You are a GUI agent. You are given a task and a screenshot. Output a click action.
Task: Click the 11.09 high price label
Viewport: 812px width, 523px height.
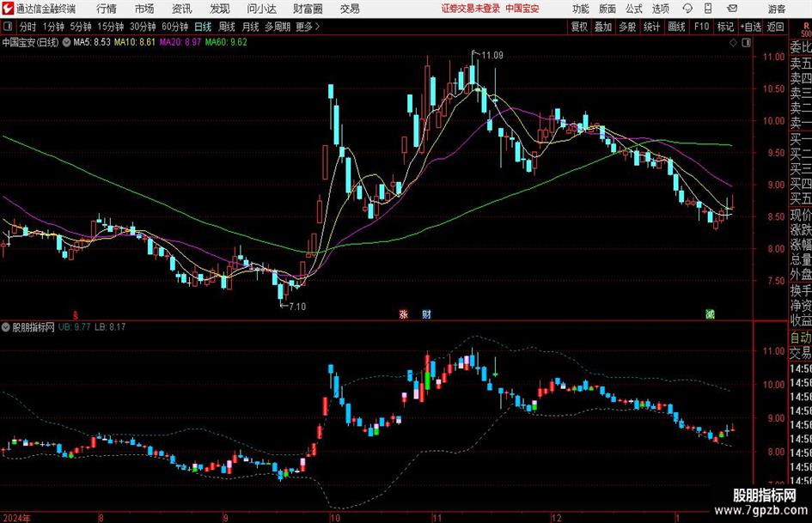(492, 56)
